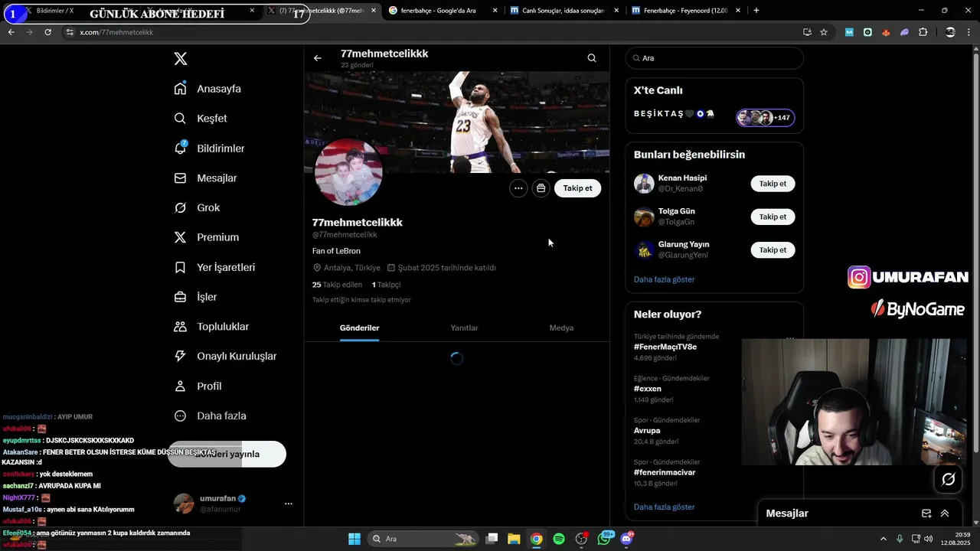Click the Gönderi yayınla post button

point(227,454)
